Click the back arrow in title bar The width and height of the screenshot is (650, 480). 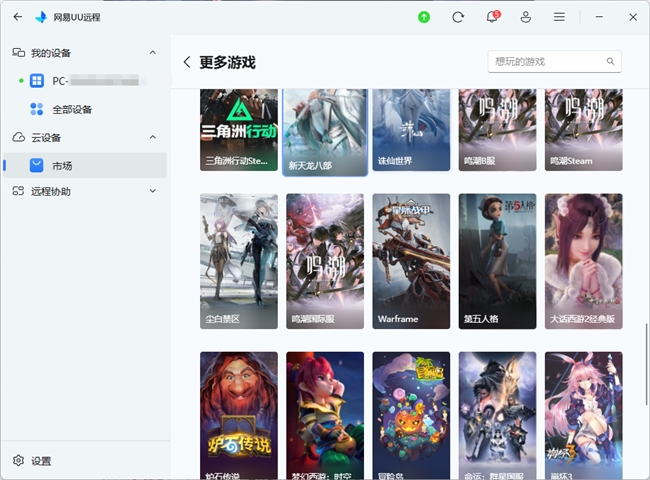coord(17,17)
